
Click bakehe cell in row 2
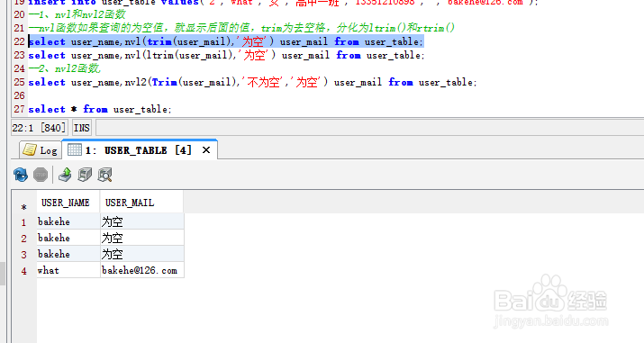(68, 238)
